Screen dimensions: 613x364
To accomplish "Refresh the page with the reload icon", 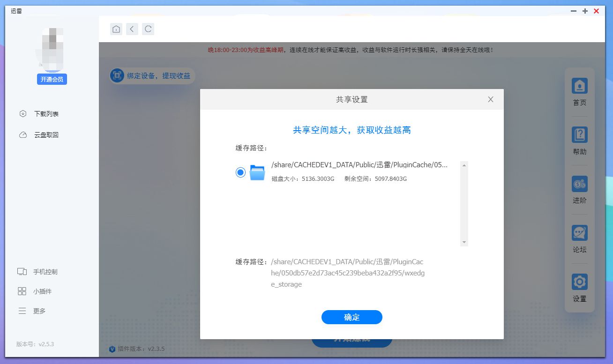I will coord(148,29).
